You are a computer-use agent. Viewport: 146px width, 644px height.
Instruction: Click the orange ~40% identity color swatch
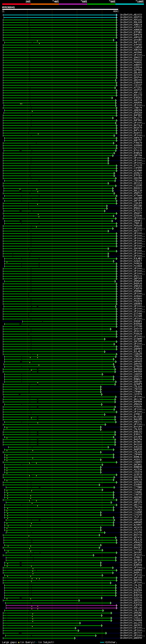pos(45,4)
